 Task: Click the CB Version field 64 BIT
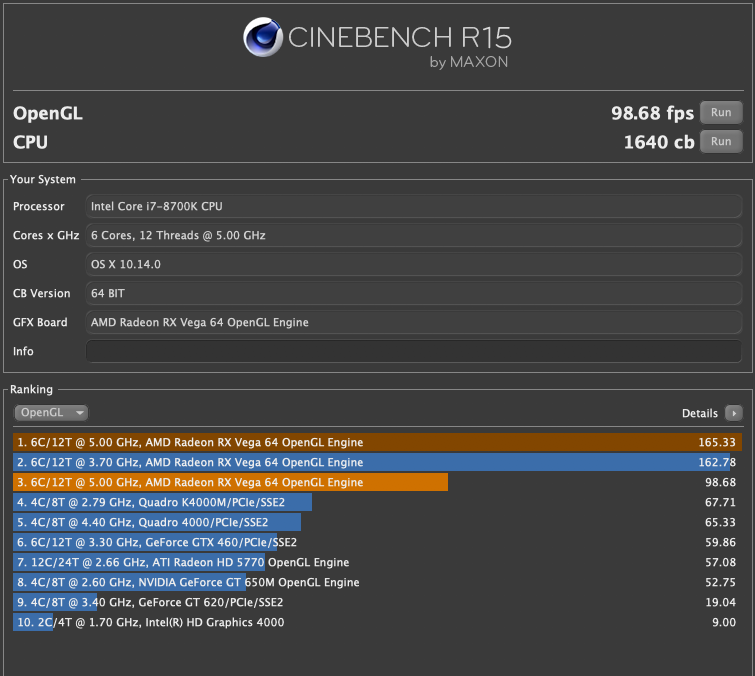tap(414, 293)
